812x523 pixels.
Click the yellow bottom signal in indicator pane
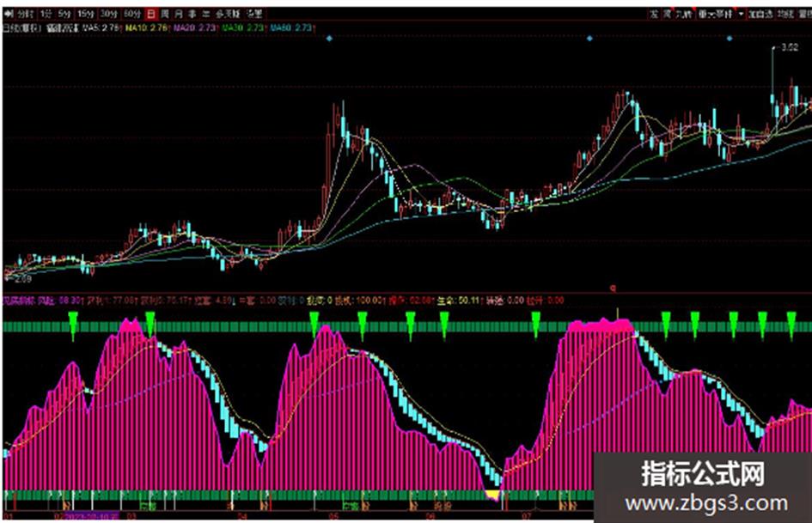492,495
